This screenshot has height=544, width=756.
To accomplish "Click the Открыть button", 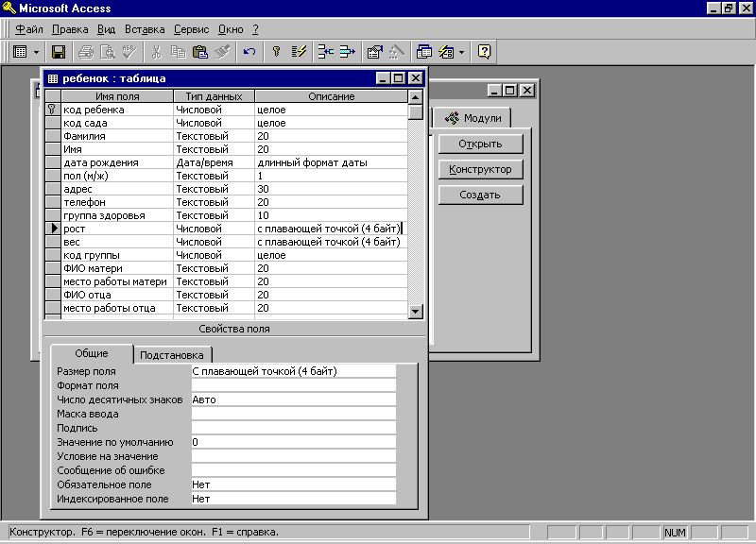I will click(x=480, y=144).
